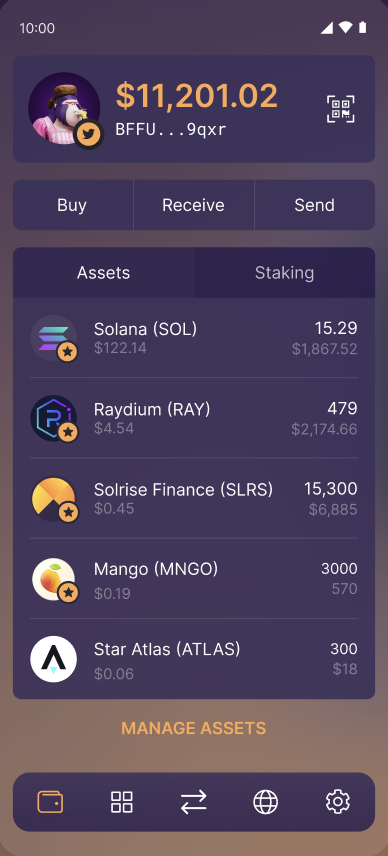Open the MANAGE ASSETS link

coord(194,728)
